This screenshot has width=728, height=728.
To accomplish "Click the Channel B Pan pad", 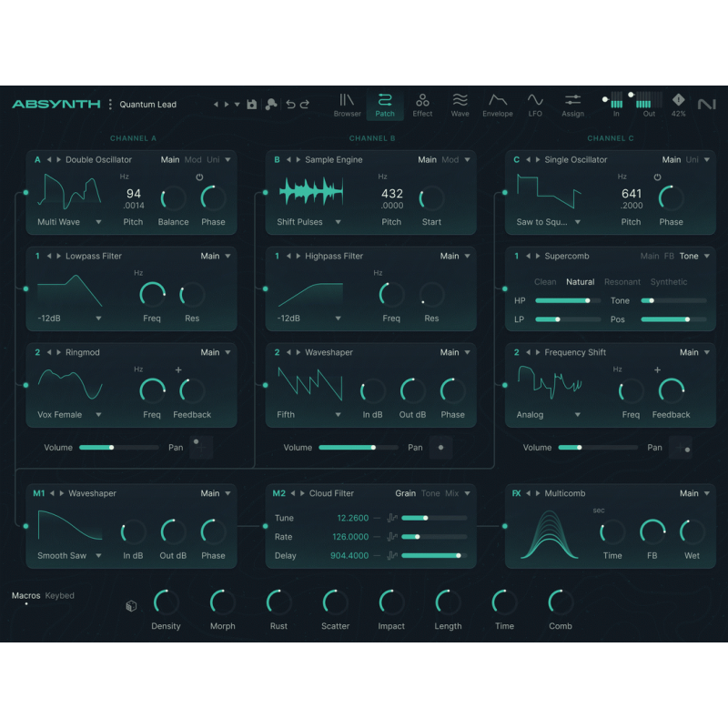I will (440, 448).
